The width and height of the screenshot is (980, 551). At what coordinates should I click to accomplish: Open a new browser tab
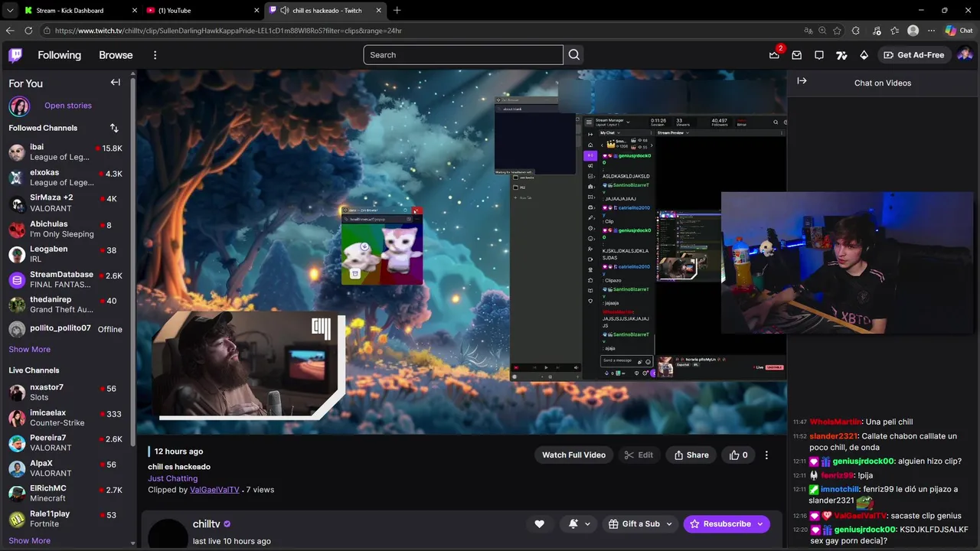[397, 11]
